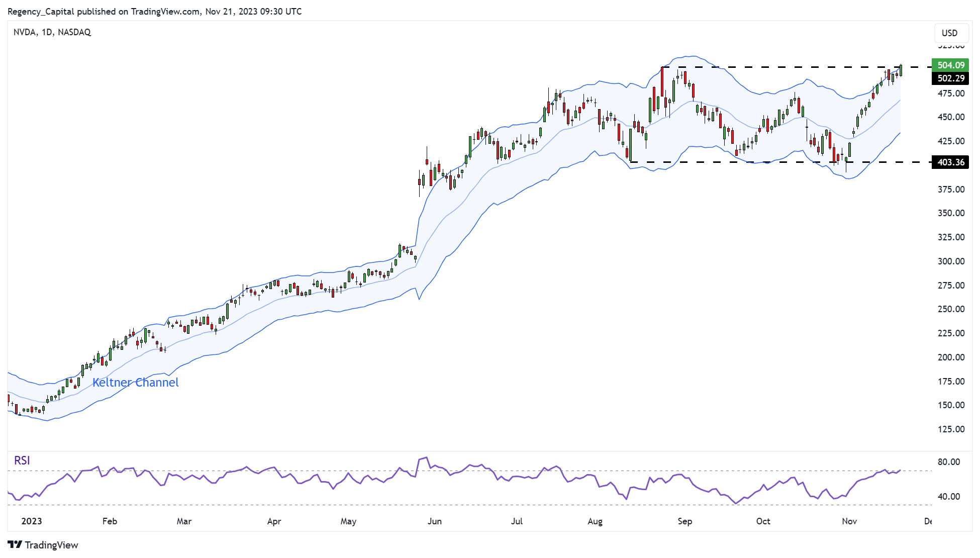The width and height of the screenshot is (980, 558).
Task: Click the Aug label on time axis
Action: (595, 521)
